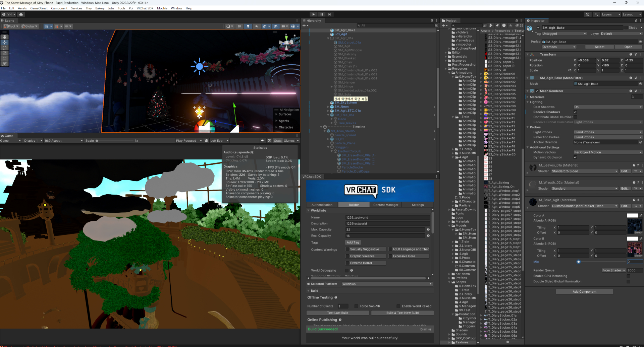This screenshot has height=347, width=644.
Task: Select the Rotate tool in Scene
Action: point(4,48)
